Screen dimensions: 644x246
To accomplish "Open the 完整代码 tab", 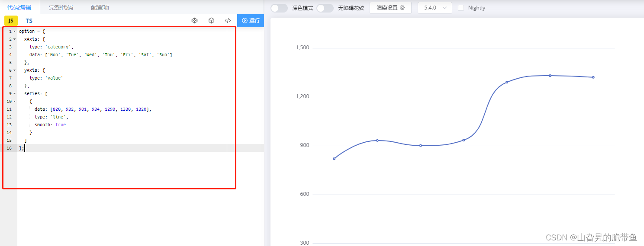I will click(61, 7).
